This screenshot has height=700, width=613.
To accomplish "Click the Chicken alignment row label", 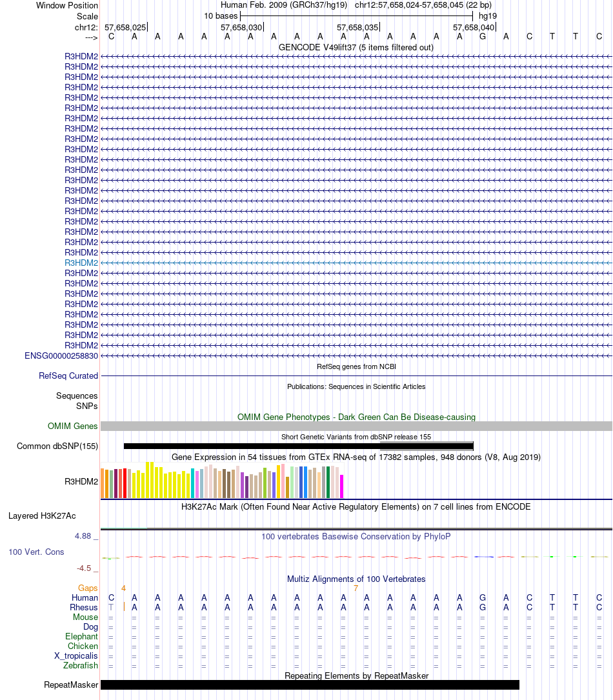I will (83, 646).
